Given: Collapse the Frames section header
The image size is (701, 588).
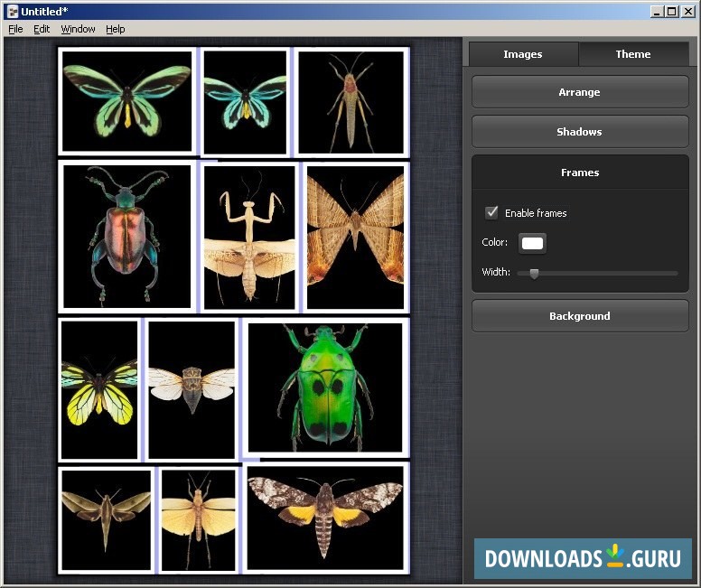Looking at the screenshot, I should pos(579,173).
